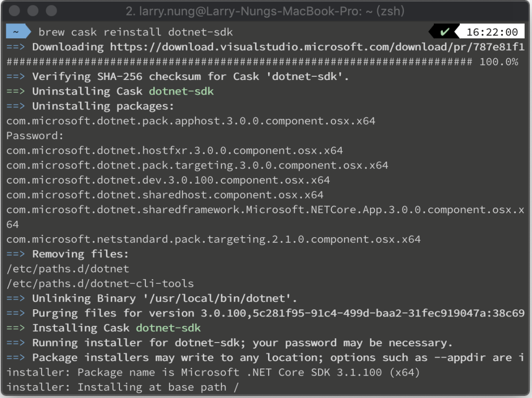Click the 16:22:00 clock segment
The height and width of the screenshot is (398, 532).
pyautogui.click(x=491, y=32)
